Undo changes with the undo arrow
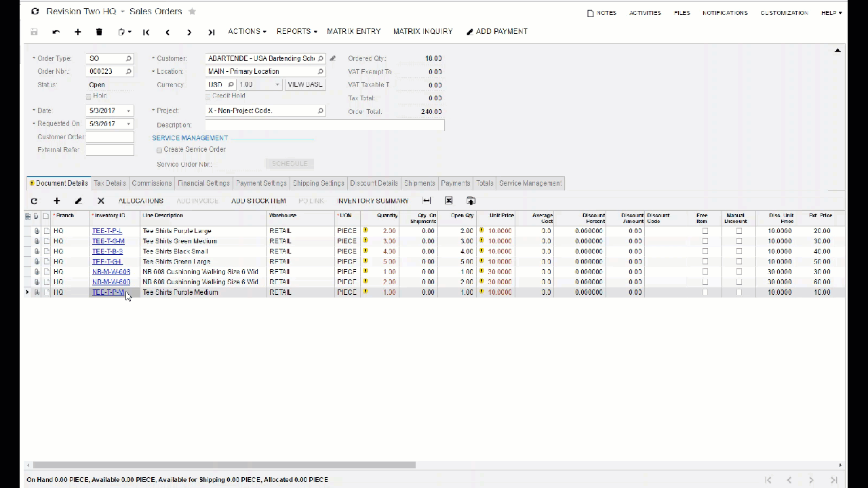The height and width of the screenshot is (488, 868). (56, 31)
